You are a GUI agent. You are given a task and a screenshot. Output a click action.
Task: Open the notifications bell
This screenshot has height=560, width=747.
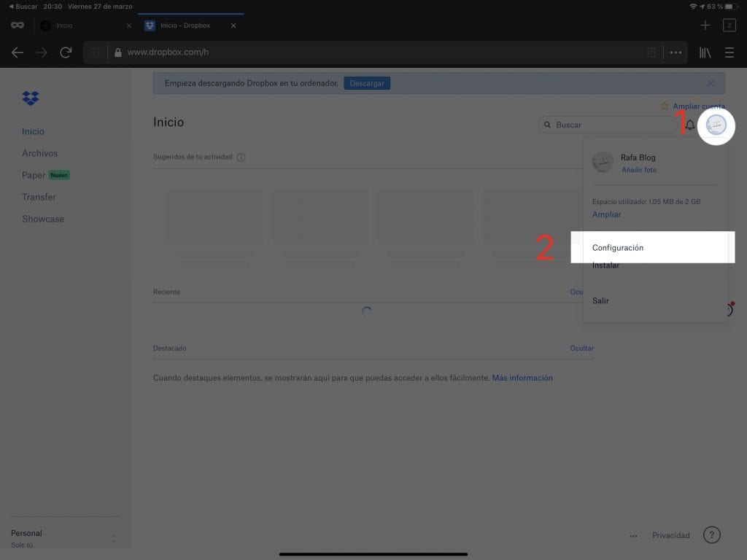(x=690, y=125)
